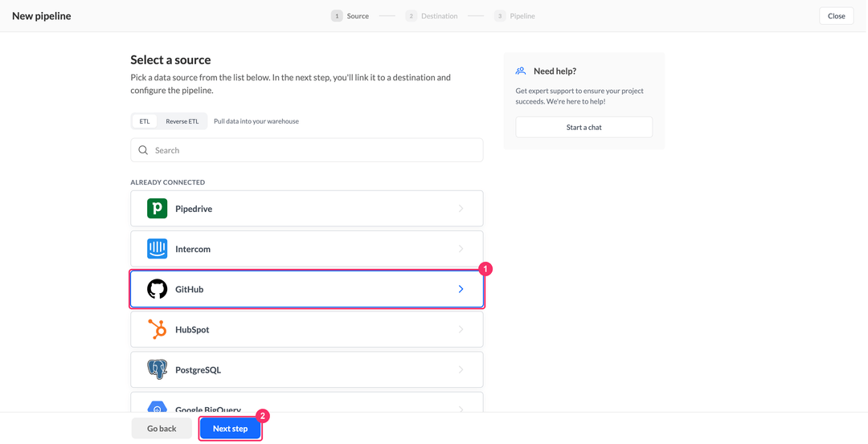Click the ALREADY CONNECTED section label
The width and height of the screenshot is (868, 444).
[x=168, y=182]
